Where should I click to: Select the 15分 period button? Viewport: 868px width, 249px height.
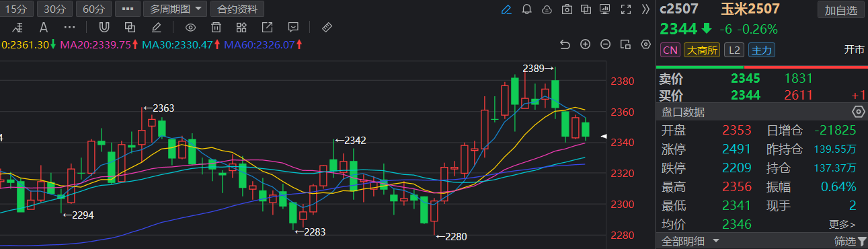click(15, 9)
